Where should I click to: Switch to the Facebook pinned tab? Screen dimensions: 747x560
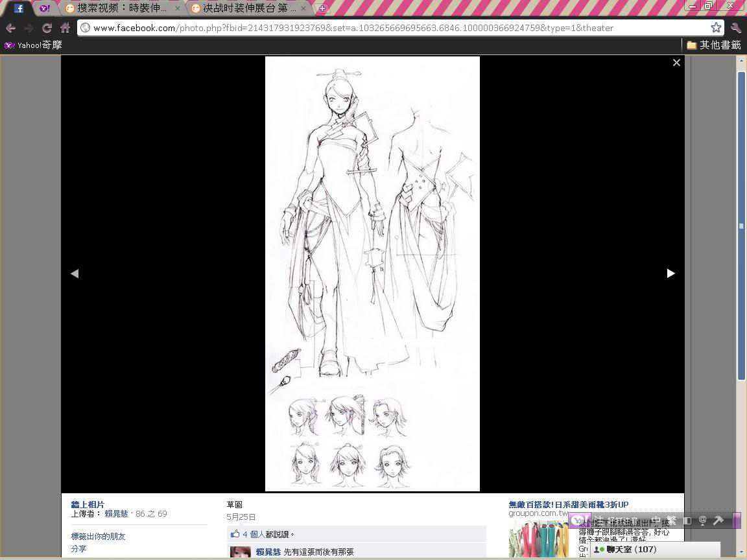pyautogui.click(x=19, y=8)
